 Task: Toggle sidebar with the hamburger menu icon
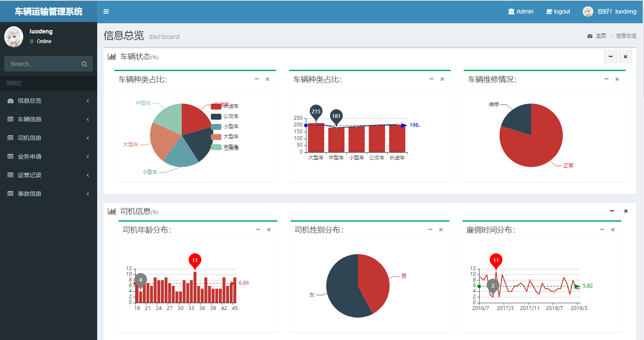(x=106, y=11)
